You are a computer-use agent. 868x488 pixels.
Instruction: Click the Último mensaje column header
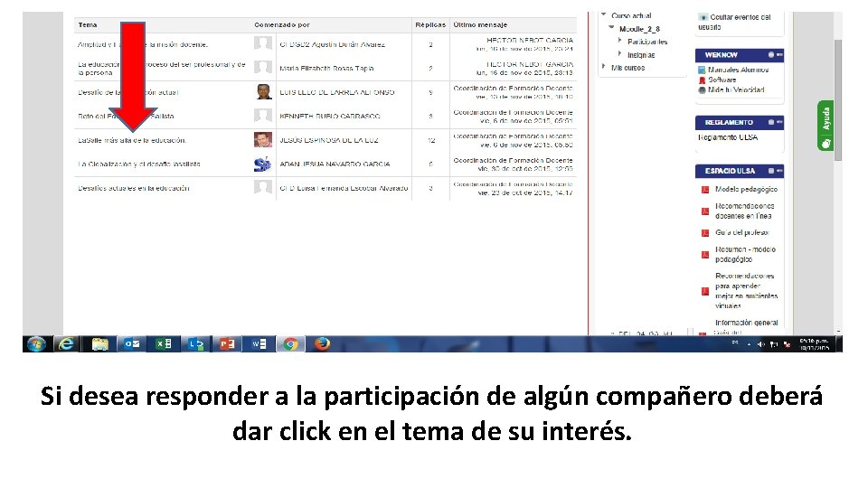(x=480, y=25)
